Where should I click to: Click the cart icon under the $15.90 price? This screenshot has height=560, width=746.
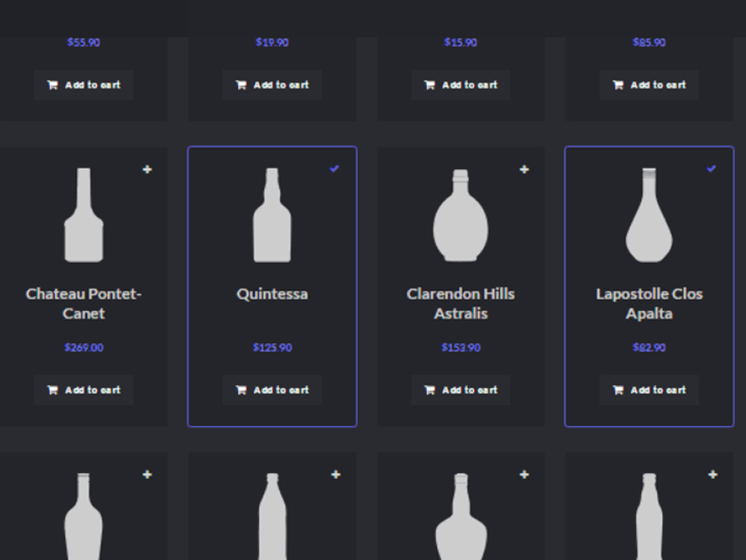(x=430, y=85)
